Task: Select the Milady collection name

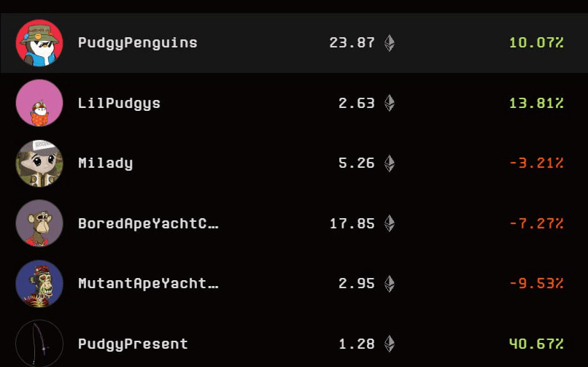Action: [x=105, y=163]
